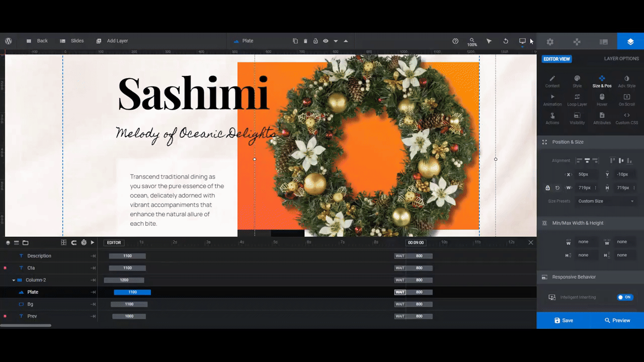Open height options three-dot menu
The width and height of the screenshot is (644, 362).
click(x=635, y=188)
